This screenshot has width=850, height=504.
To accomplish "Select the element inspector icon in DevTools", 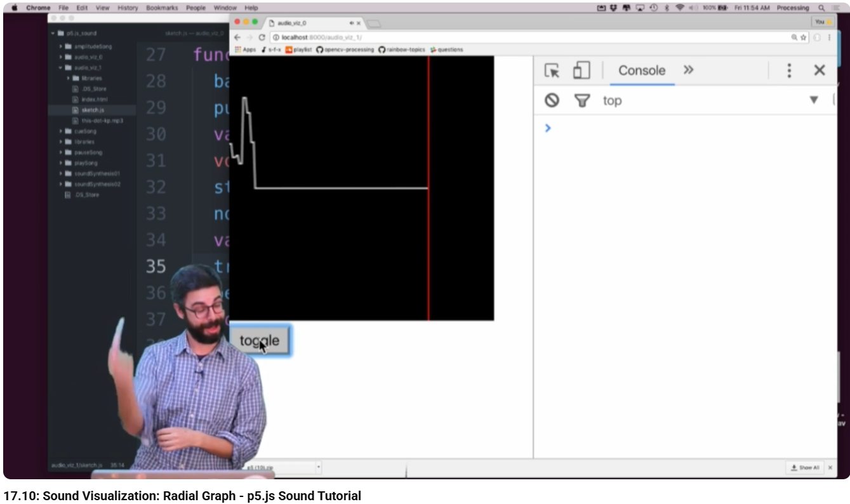I will 552,71.
